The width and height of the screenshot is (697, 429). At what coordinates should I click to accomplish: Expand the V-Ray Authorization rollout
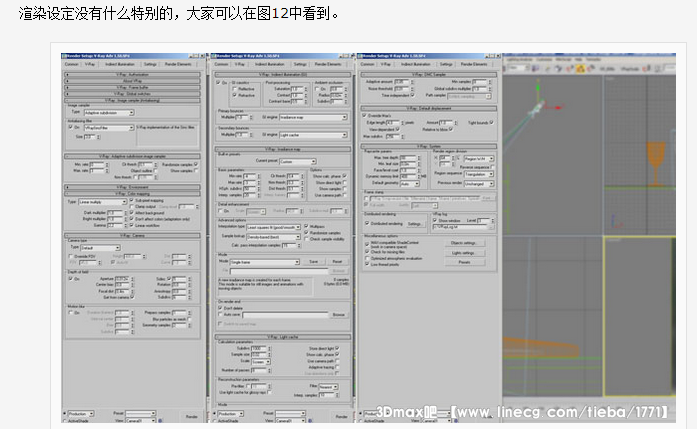tap(132, 75)
